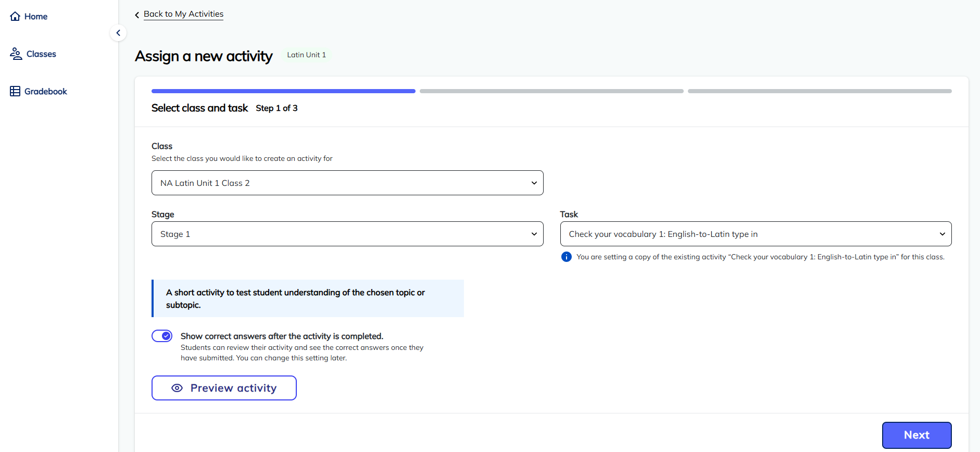Viewport: 980px width, 452px height.
Task: Click the first blue progress step bar
Action: pyautogui.click(x=283, y=91)
